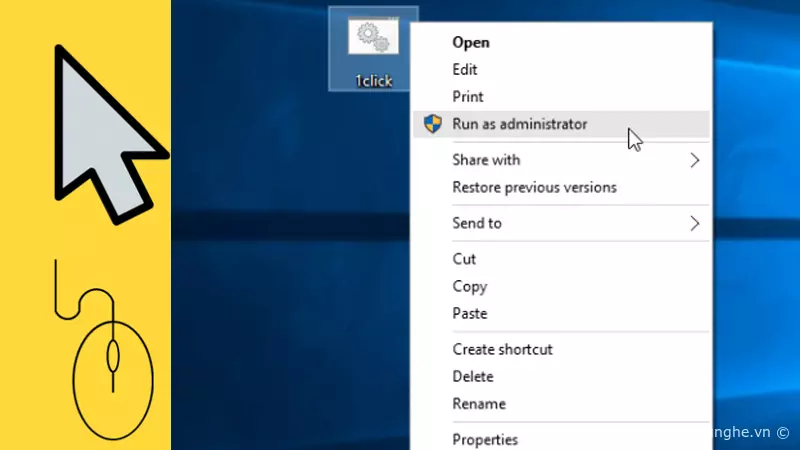The height and width of the screenshot is (450, 800).
Task: Click the Share with menu label
Action: click(486, 160)
